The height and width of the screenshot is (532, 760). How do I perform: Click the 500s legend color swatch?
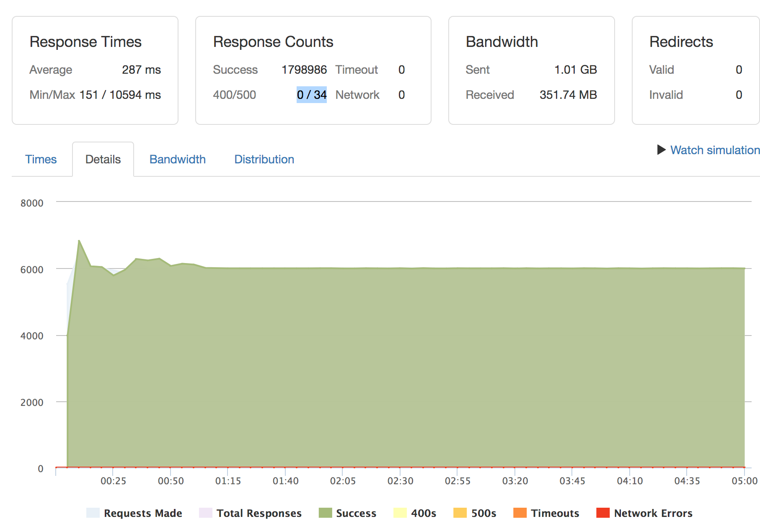(x=460, y=513)
